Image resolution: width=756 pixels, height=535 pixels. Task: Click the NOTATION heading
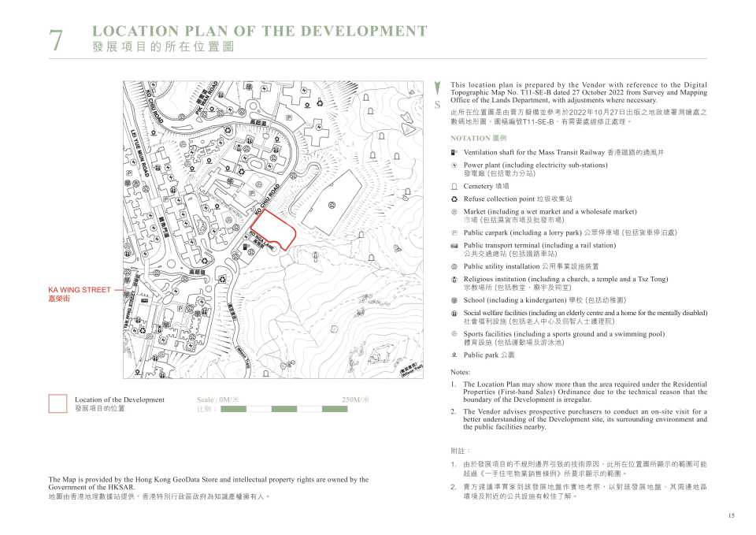[470, 138]
